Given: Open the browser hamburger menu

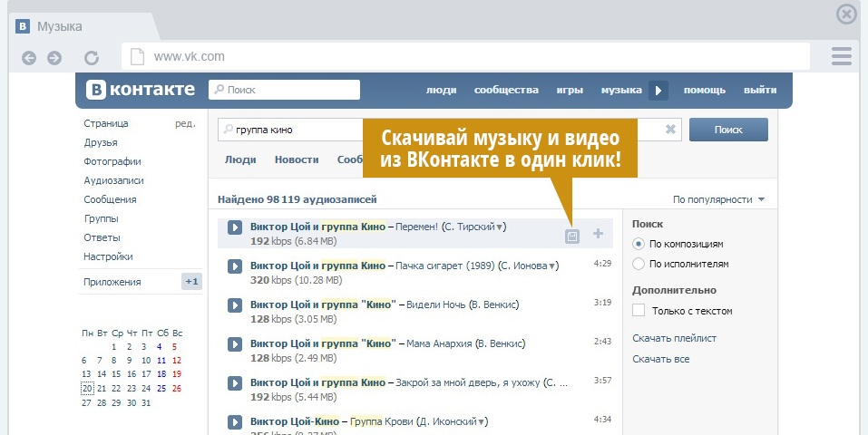Looking at the screenshot, I should (842, 56).
